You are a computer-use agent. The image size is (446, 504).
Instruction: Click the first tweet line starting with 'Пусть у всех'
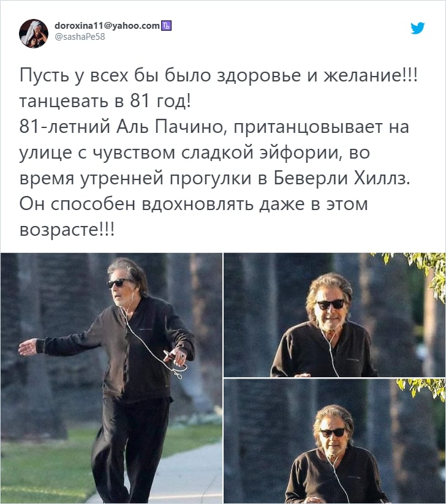218,76
